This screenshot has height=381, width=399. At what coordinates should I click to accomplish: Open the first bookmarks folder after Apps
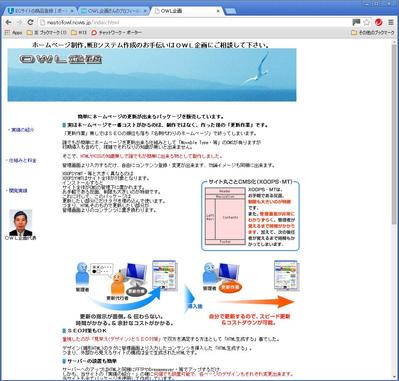click(x=46, y=33)
